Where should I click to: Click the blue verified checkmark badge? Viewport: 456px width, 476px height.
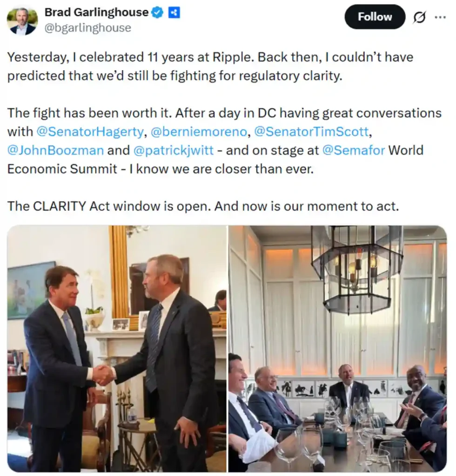coord(158,13)
